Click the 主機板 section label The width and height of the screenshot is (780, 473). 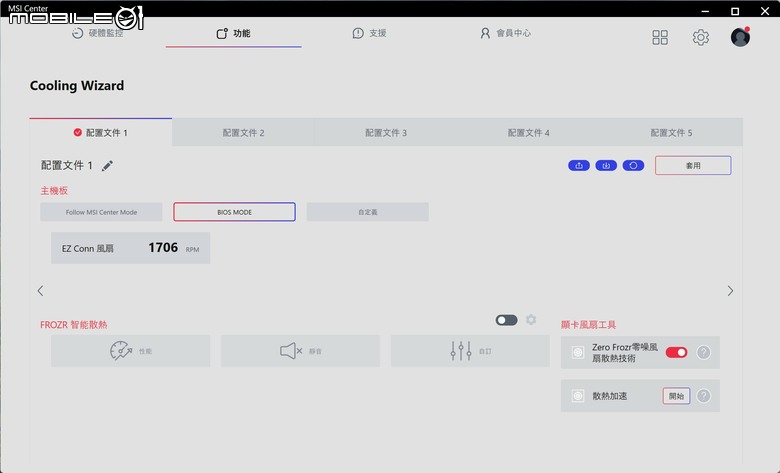54,190
